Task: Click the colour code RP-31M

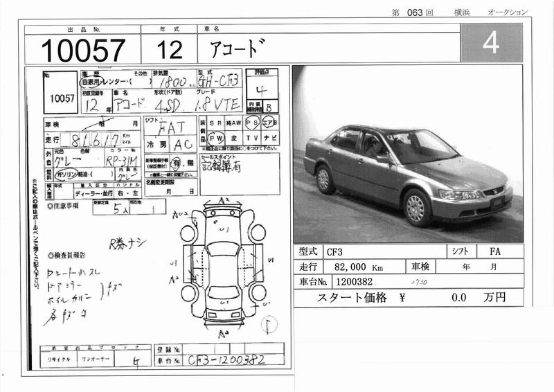Action: point(122,161)
